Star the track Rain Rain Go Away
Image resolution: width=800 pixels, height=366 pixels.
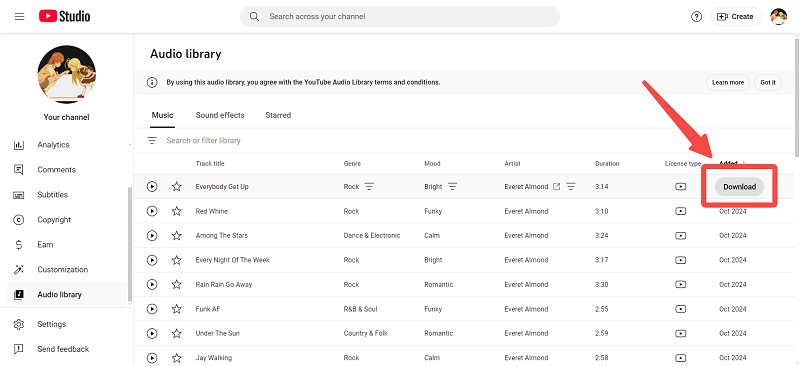(x=177, y=284)
